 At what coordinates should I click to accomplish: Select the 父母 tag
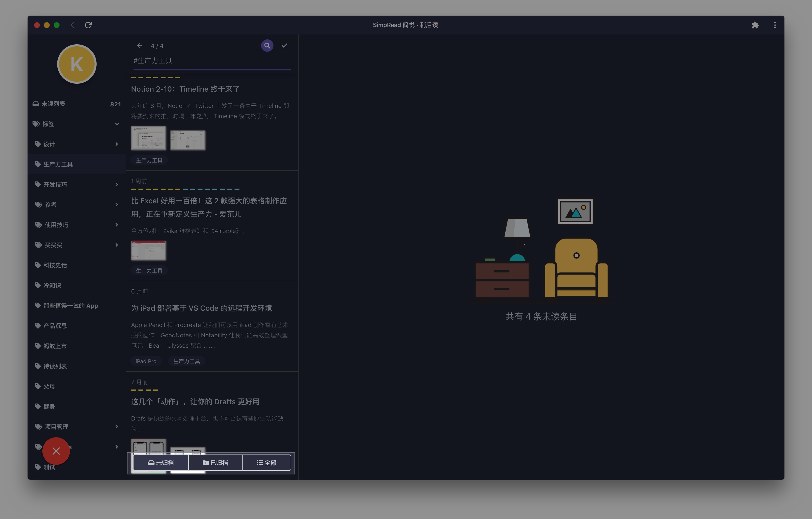(77, 386)
